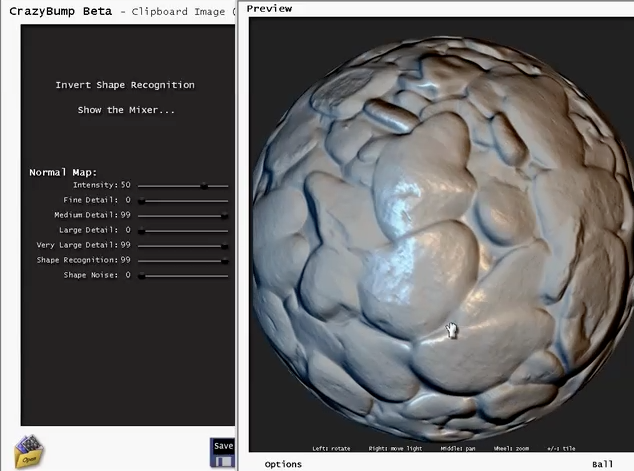Screen dimensions: 634x471
Task: Click the Preview window title
Action: (269, 8)
